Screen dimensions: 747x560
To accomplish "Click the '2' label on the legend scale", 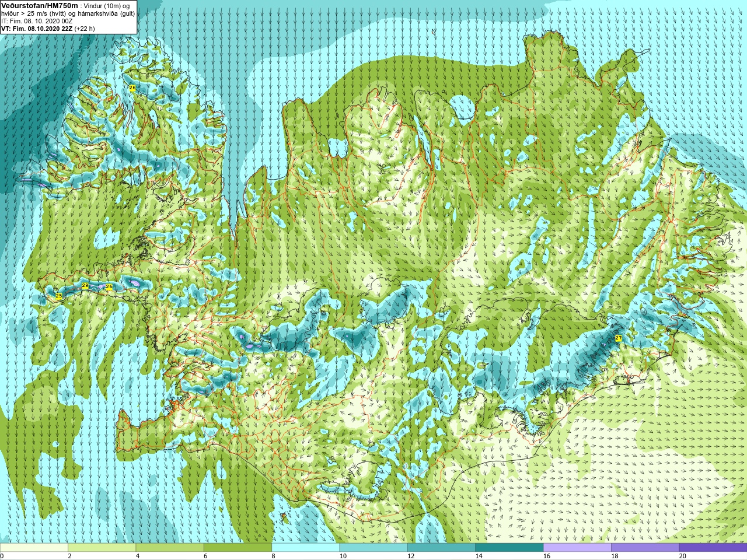I will (x=69, y=556).
